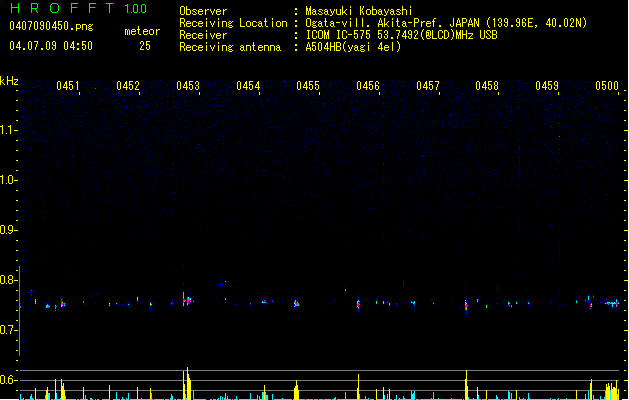Select the antenna value A504HB(yagi 4el)
This screenshot has height=400, width=629.
point(353,47)
